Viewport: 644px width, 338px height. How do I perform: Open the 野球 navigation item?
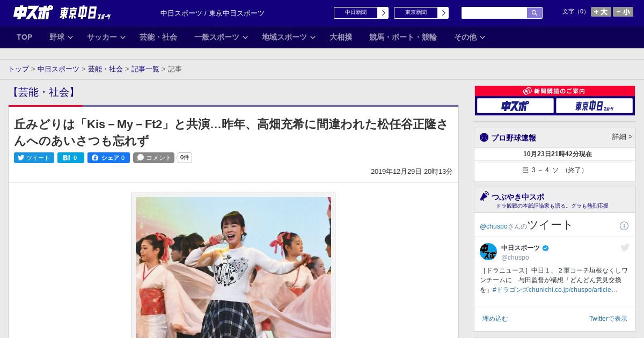coord(57,37)
